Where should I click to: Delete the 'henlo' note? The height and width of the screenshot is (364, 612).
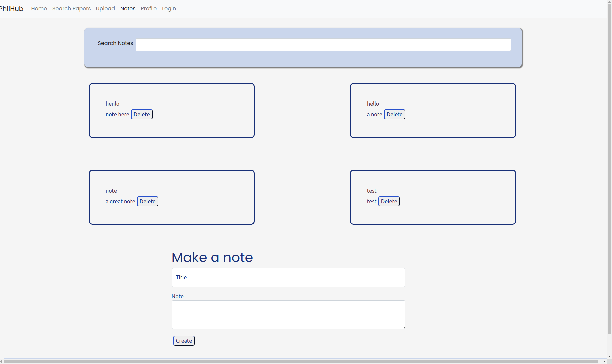click(142, 114)
